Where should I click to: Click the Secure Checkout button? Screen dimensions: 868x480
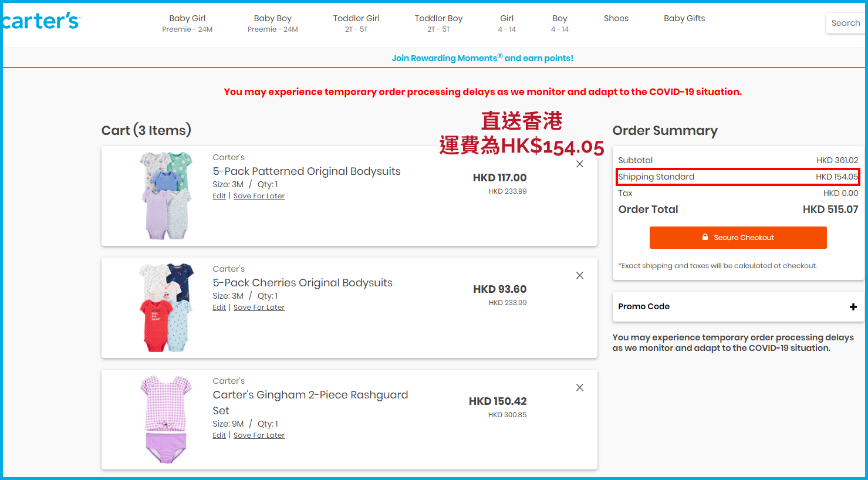point(738,238)
